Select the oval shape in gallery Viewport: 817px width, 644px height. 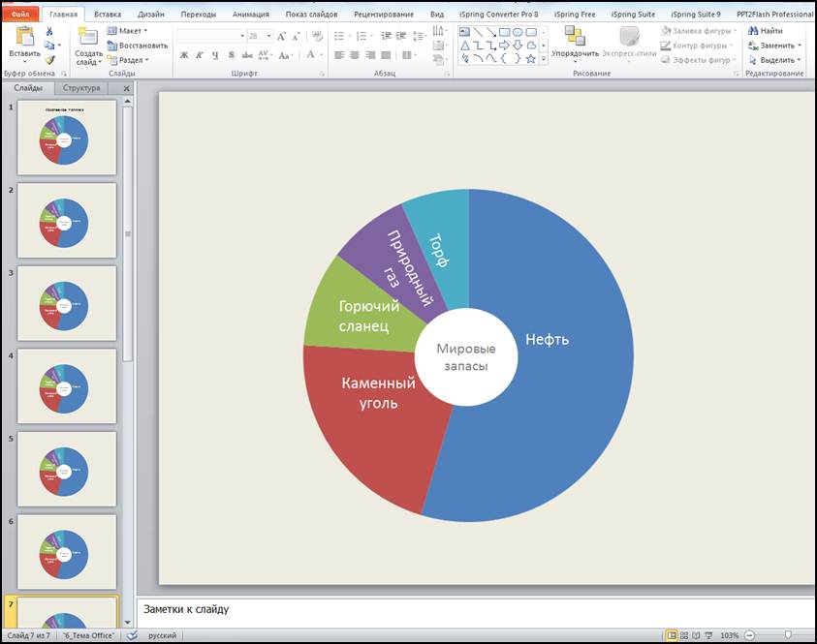[x=518, y=32]
